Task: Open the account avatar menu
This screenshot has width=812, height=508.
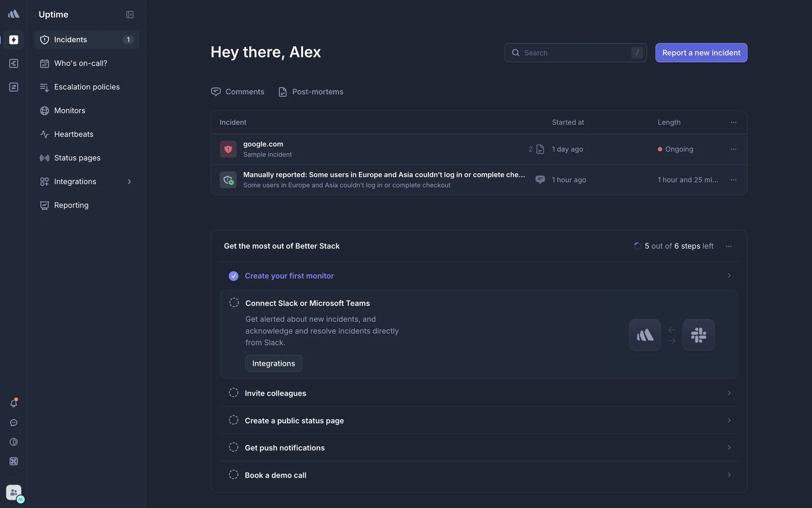Action: (14, 493)
